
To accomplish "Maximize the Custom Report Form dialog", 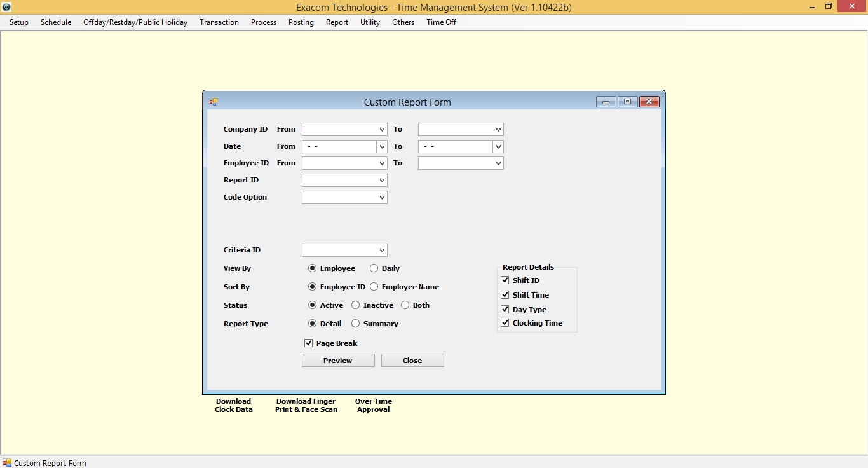I will pyautogui.click(x=627, y=102).
